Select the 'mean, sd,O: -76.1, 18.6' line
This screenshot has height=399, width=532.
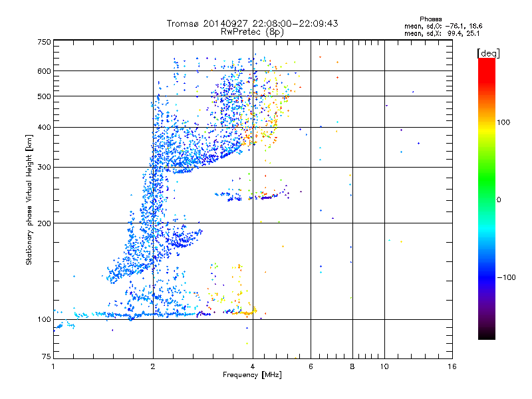443,26
